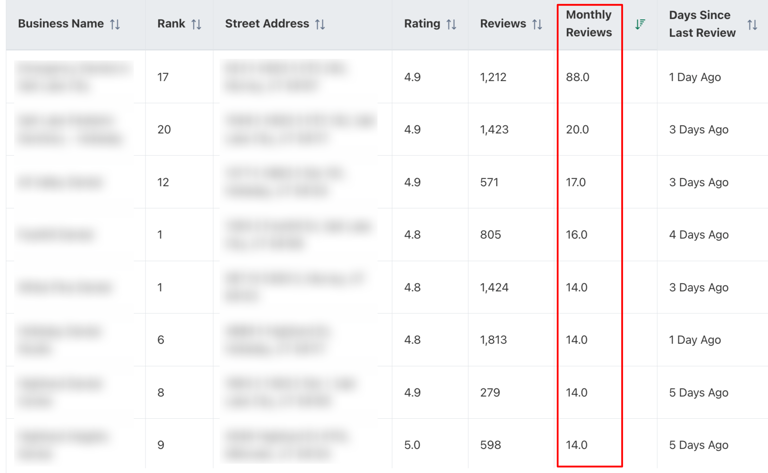Image resolution: width=768 pixels, height=473 pixels.
Task: Select 3 Days Ago in rank 20 row
Action: [x=699, y=130]
